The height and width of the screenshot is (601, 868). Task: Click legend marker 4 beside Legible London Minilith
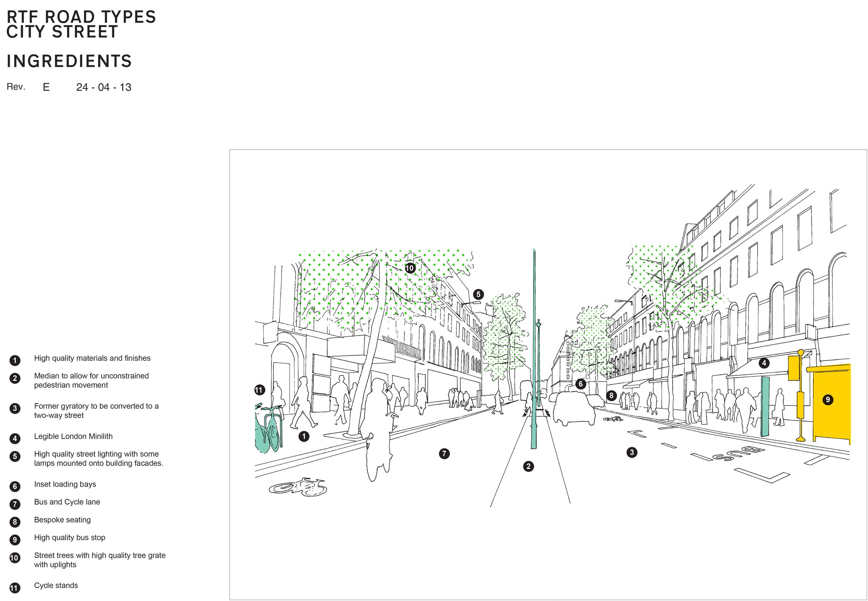pyautogui.click(x=15, y=438)
